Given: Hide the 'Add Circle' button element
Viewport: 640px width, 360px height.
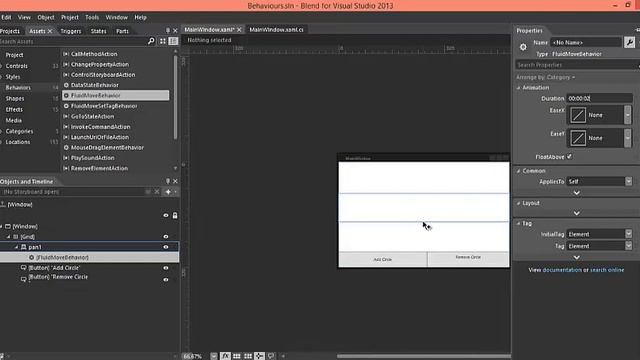Looking at the screenshot, I should click(x=166, y=268).
